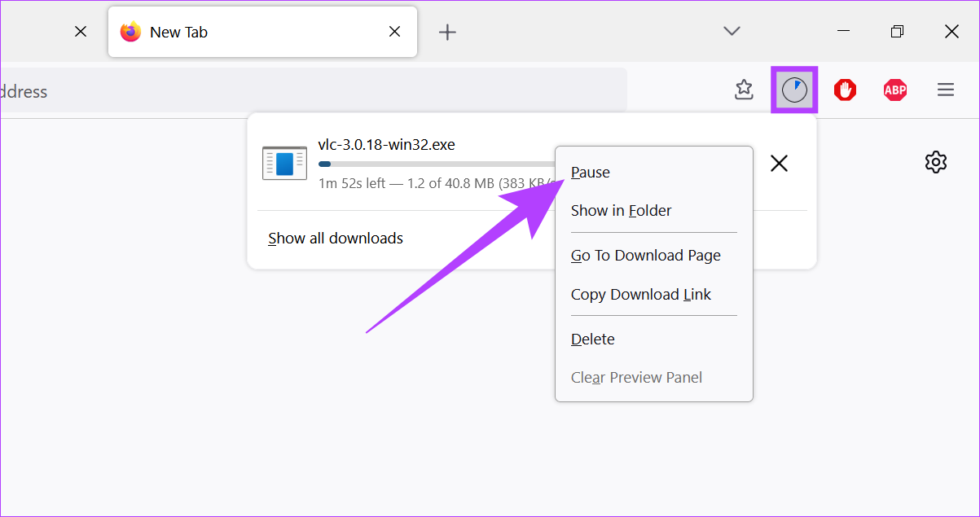Viewport: 980px width, 517px height.
Task: Choose Delete from the download menu
Action: [x=592, y=340]
